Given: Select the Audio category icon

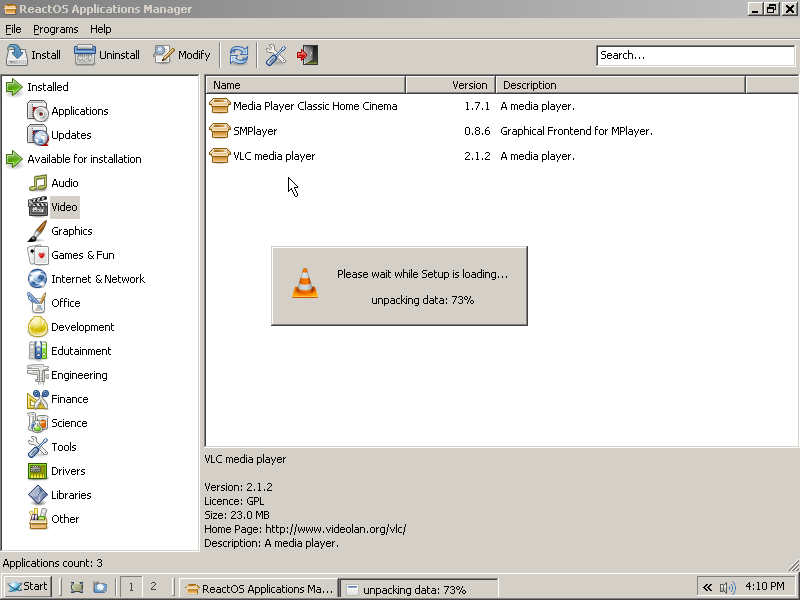Looking at the screenshot, I should pyautogui.click(x=38, y=183).
